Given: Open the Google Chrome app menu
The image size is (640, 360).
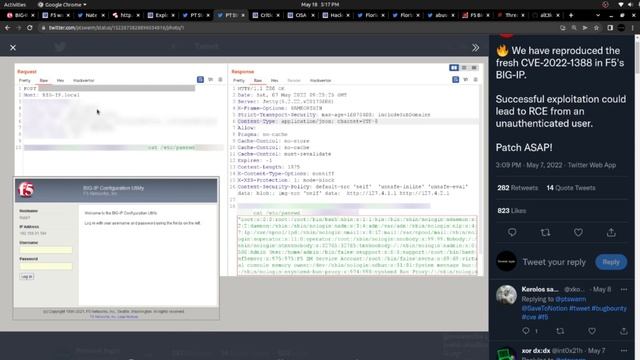Looking at the screenshot, I should click(62, 4).
